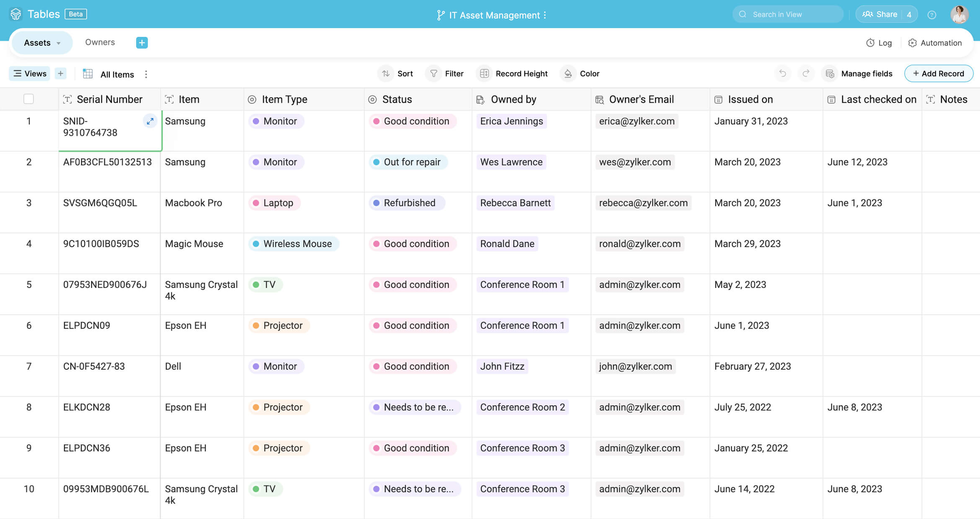Expand the Assets tab dropdown arrow
This screenshot has height=519, width=980.
point(59,43)
